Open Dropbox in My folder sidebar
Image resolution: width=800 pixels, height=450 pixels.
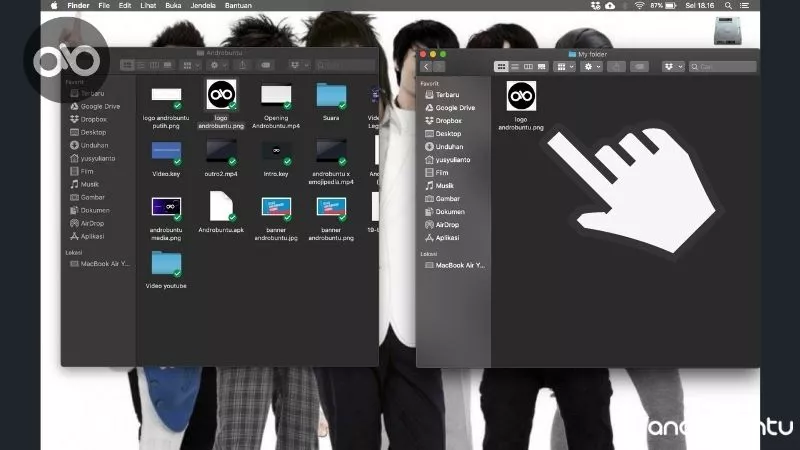(x=443, y=121)
